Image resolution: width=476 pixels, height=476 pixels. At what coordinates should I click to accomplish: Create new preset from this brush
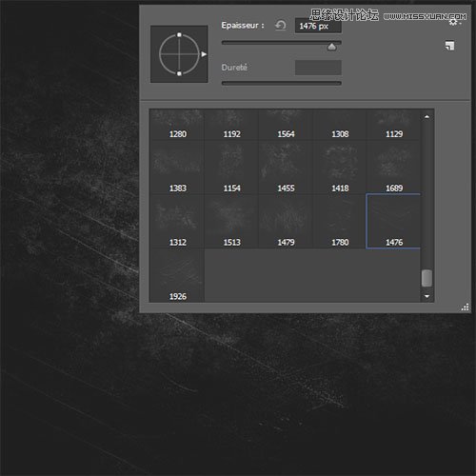(x=449, y=46)
